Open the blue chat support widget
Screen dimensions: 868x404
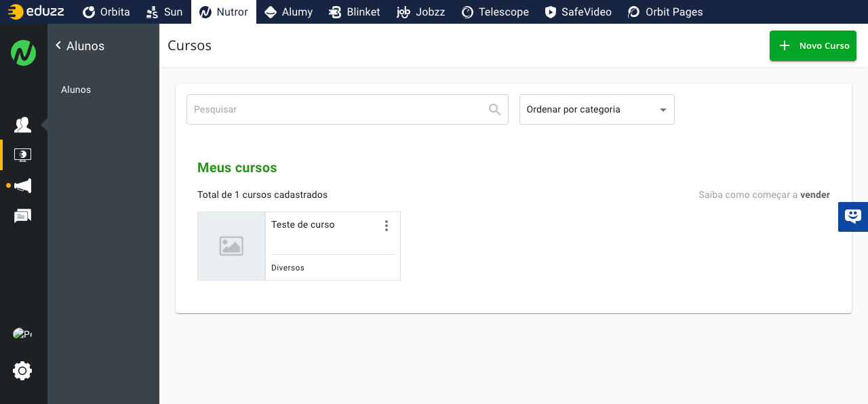[x=853, y=217]
